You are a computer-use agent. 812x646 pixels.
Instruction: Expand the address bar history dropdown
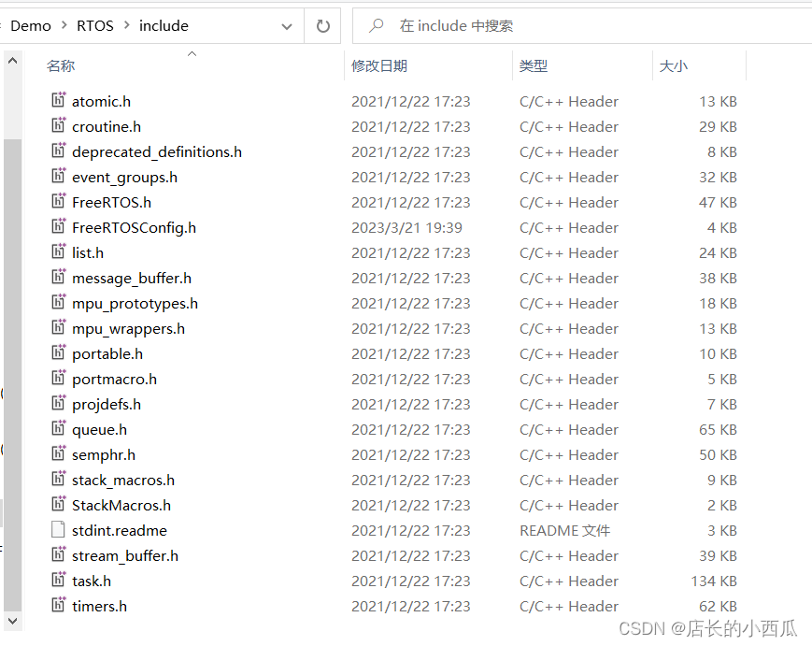click(286, 25)
